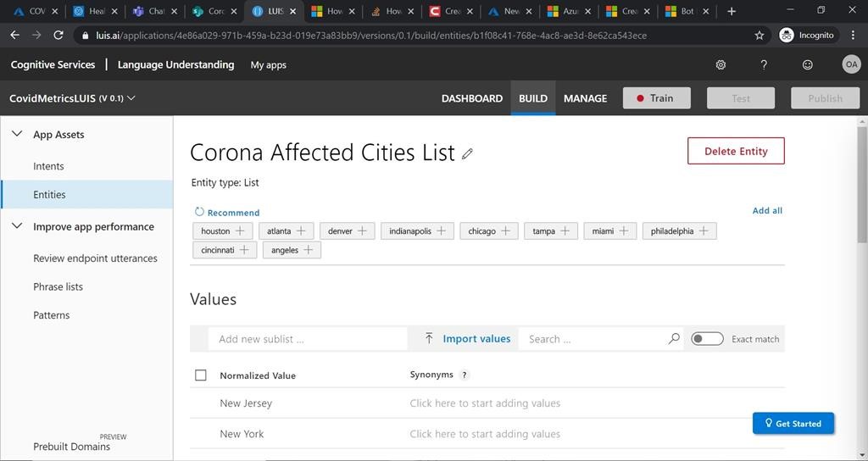Add houston with its plus icon
Screen dimensions: 868x461
[241, 230]
